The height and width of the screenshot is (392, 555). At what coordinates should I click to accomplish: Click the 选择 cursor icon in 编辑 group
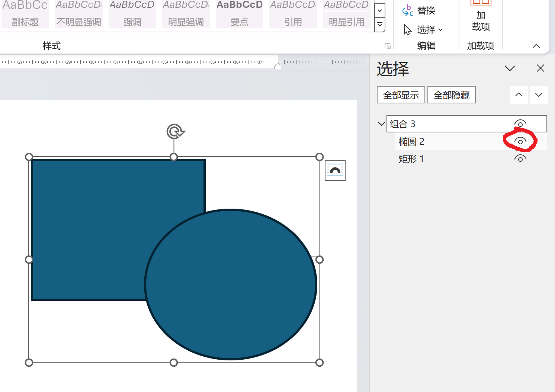(x=407, y=30)
